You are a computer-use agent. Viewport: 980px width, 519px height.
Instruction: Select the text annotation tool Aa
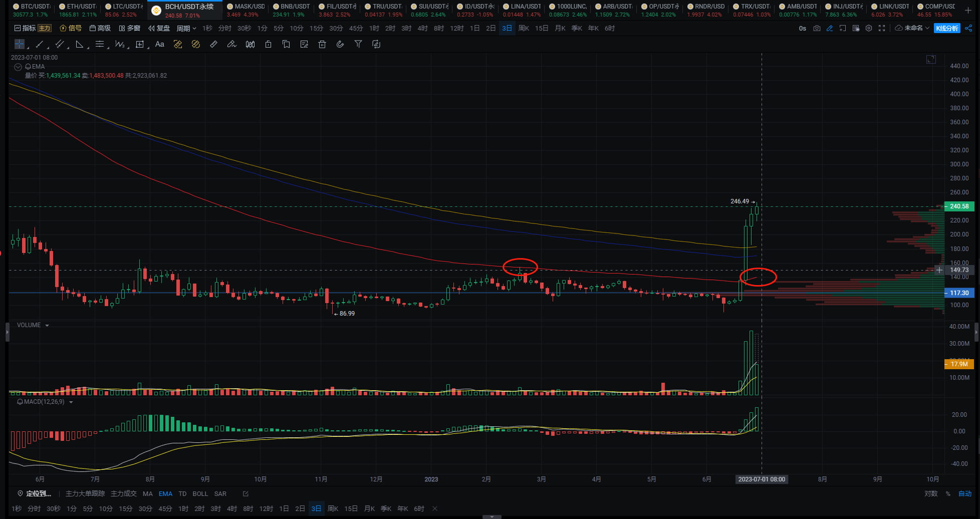point(159,44)
